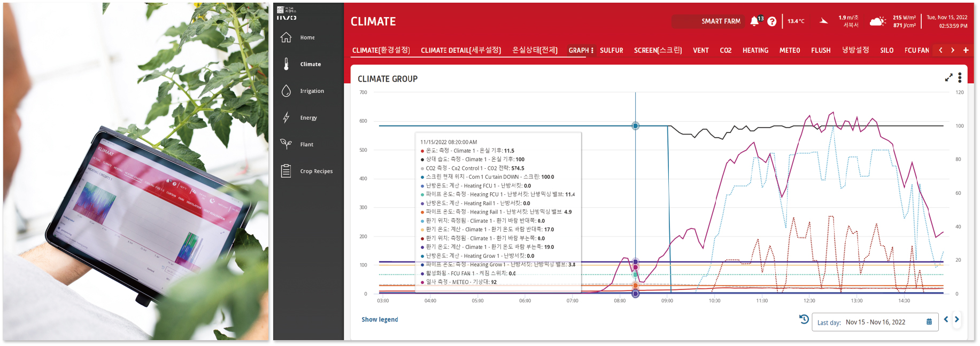Click the orange data point on crosshair
Image resolution: width=980 pixels, height=346 pixels.
click(635, 286)
